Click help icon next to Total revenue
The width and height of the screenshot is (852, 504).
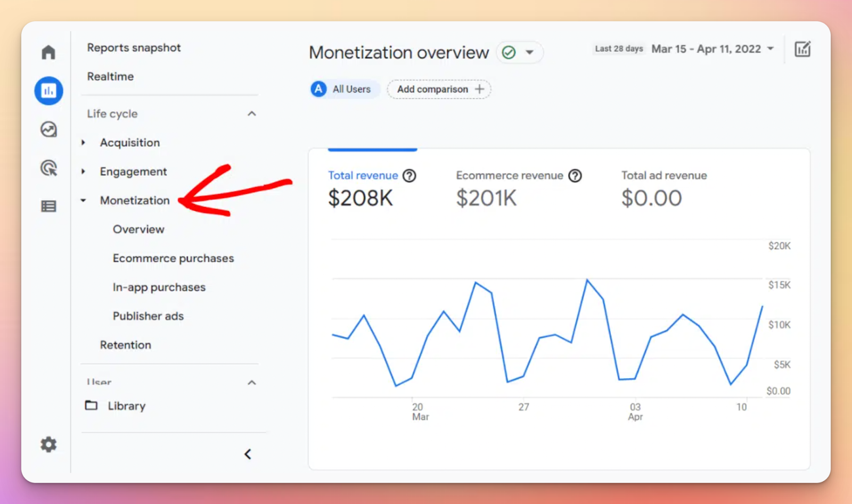coord(409,176)
